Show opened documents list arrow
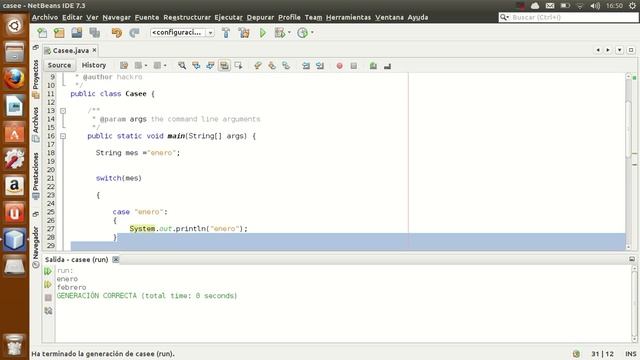This screenshot has width=640, height=360. 619,50
